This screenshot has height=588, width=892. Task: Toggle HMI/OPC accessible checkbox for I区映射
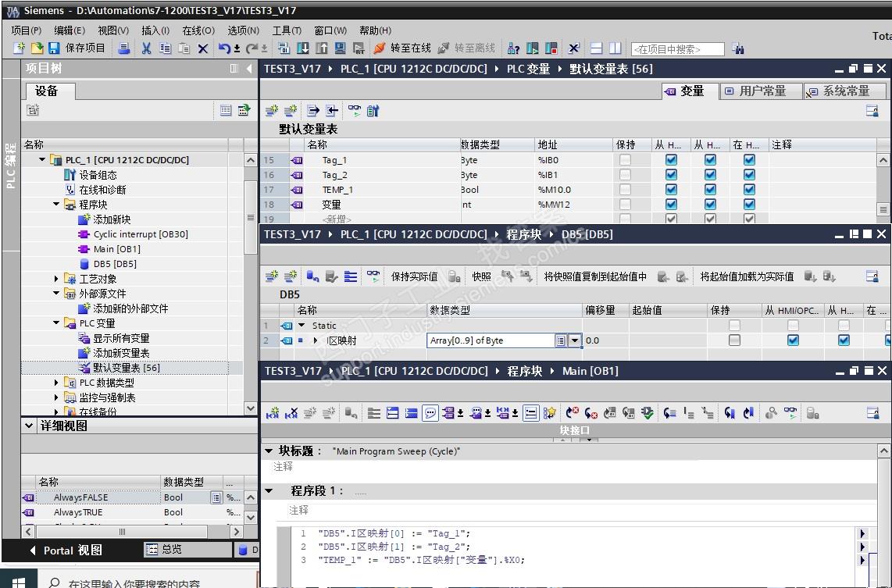[x=793, y=340]
